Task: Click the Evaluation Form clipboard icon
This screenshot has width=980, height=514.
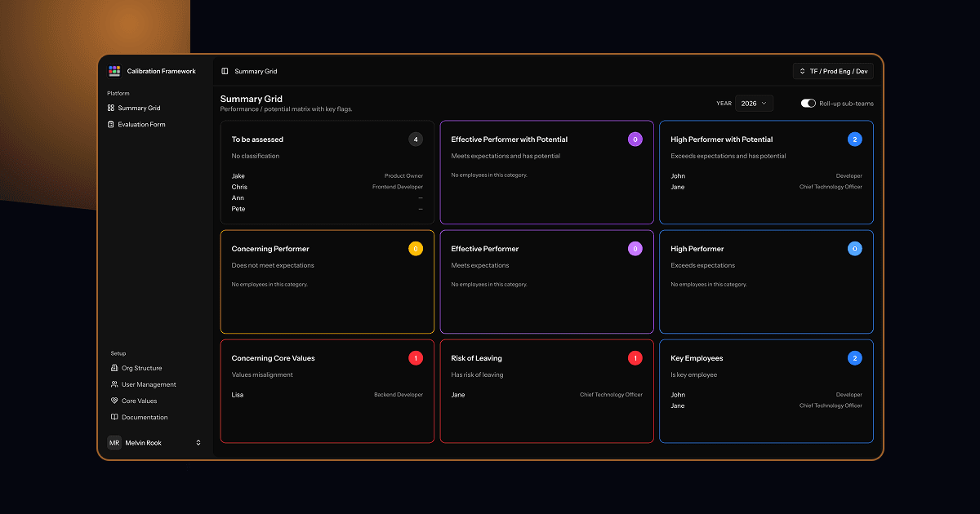Action: (x=112, y=124)
